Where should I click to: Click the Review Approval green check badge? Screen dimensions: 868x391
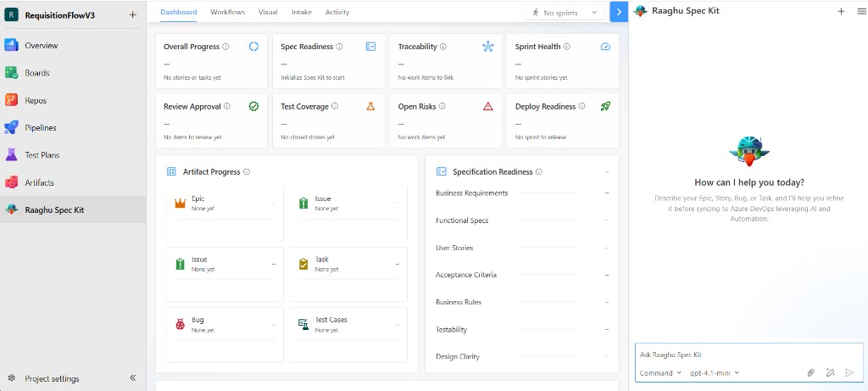(x=253, y=106)
